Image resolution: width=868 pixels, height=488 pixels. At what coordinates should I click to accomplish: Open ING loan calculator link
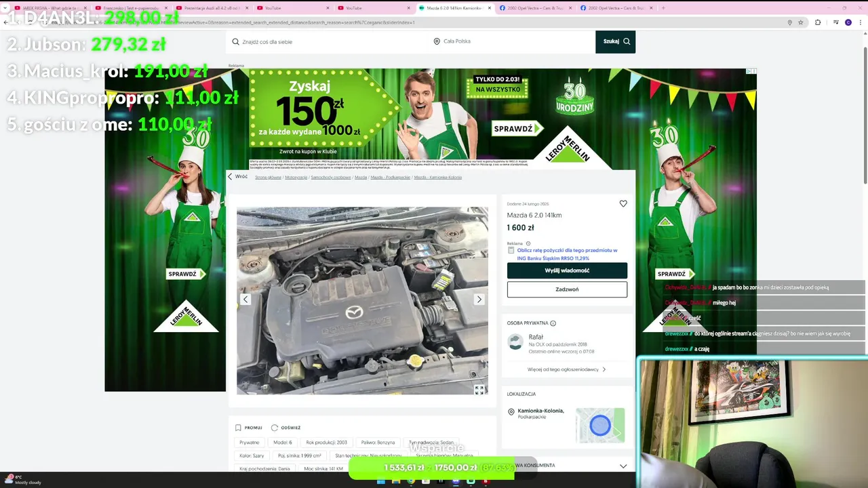coord(567,254)
